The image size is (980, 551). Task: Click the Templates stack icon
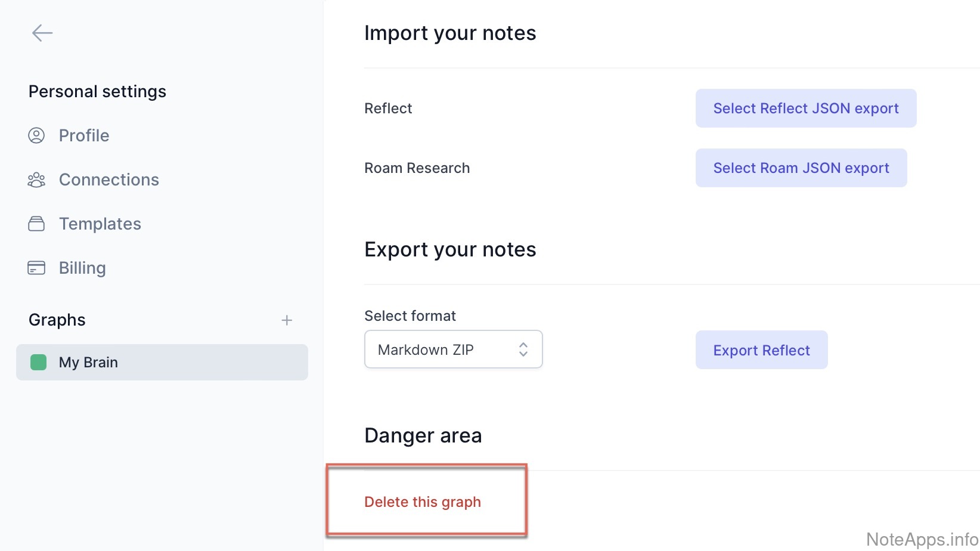pos(36,224)
